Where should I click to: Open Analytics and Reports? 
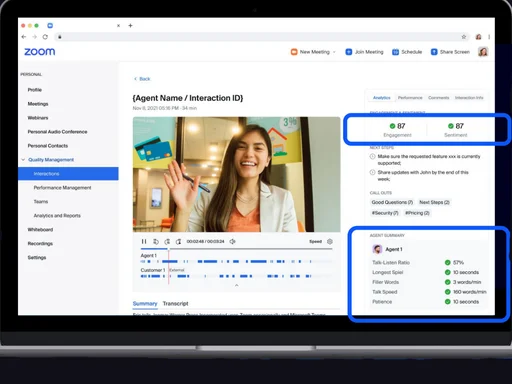tap(57, 216)
